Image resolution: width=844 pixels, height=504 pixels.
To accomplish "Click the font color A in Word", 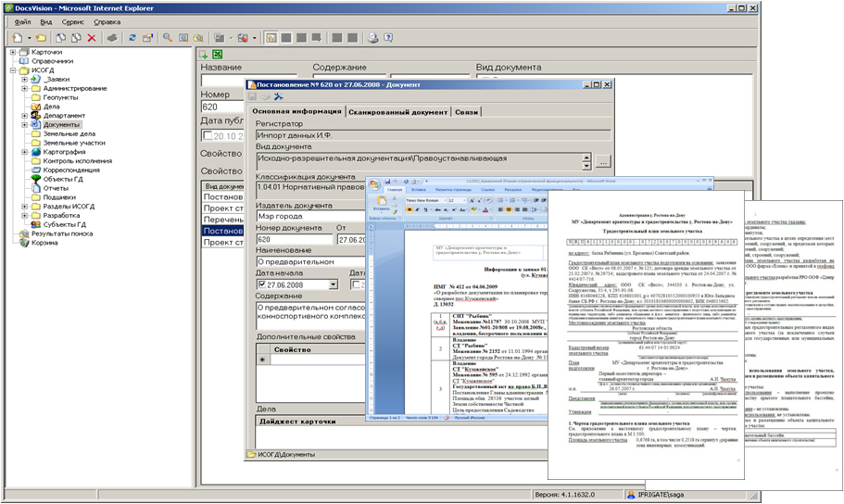I will click(485, 210).
